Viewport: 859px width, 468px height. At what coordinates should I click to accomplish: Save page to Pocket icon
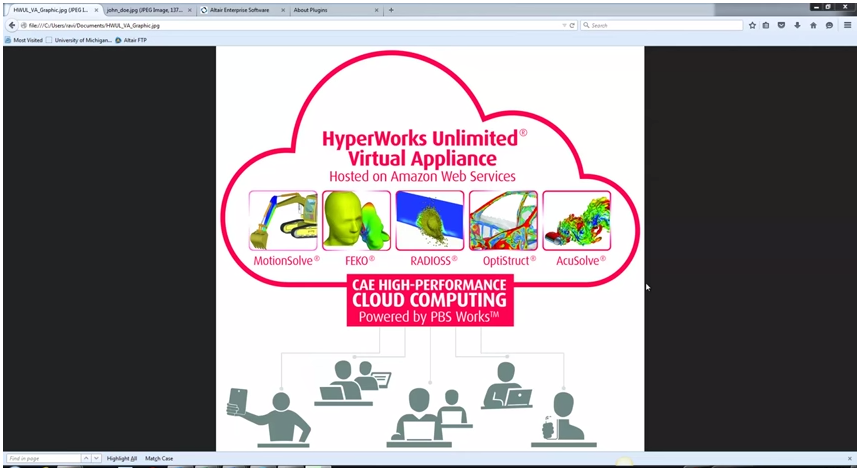pos(781,25)
